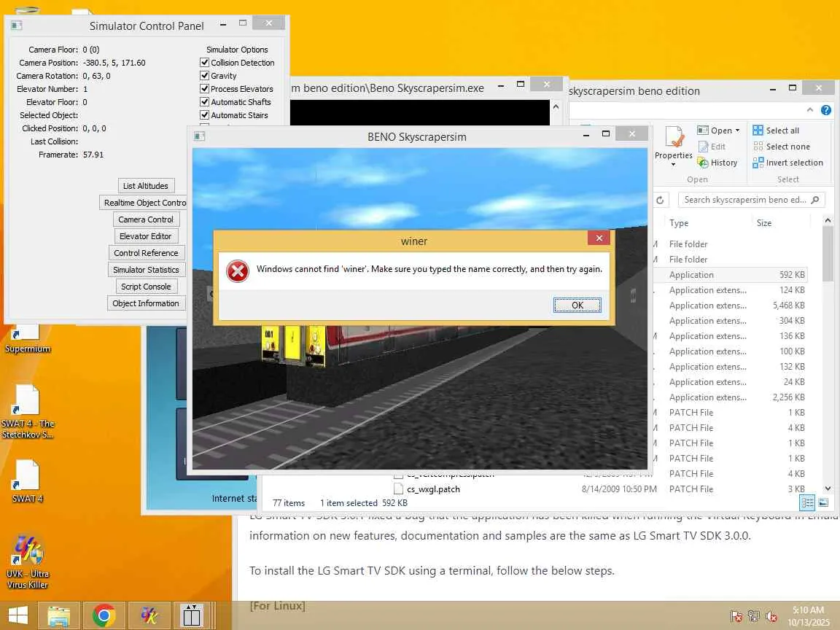Select Application extension 5,468 KB row
The width and height of the screenshot is (840, 630).
731,306
